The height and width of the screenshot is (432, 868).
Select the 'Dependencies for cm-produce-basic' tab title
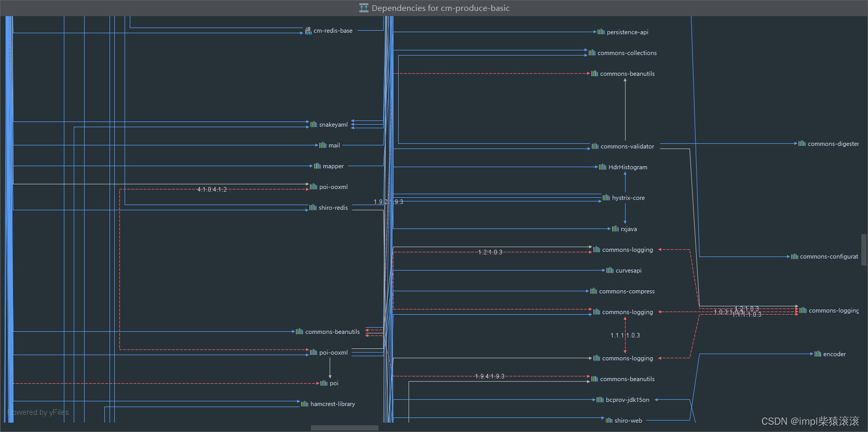pyautogui.click(x=441, y=8)
